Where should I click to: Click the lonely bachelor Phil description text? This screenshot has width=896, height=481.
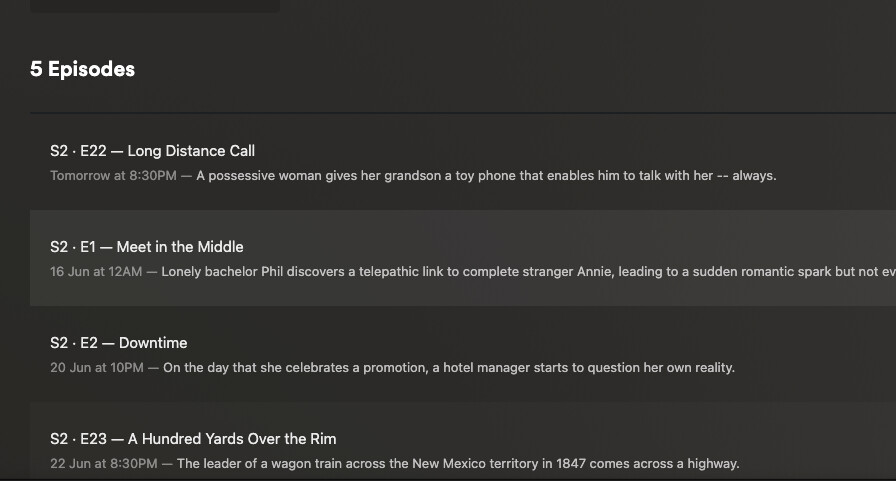click(x=520, y=272)
